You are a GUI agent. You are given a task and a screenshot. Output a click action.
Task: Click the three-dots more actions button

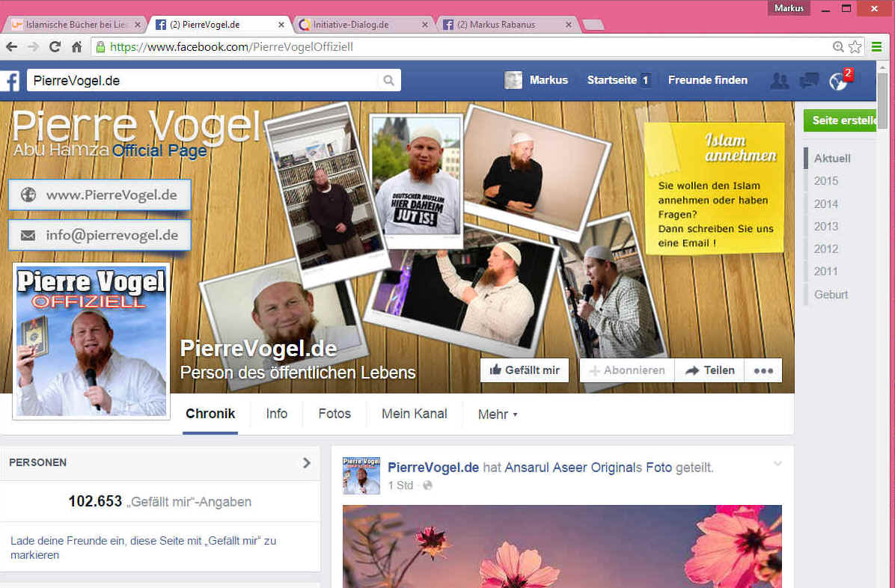[x=763, y=370]
